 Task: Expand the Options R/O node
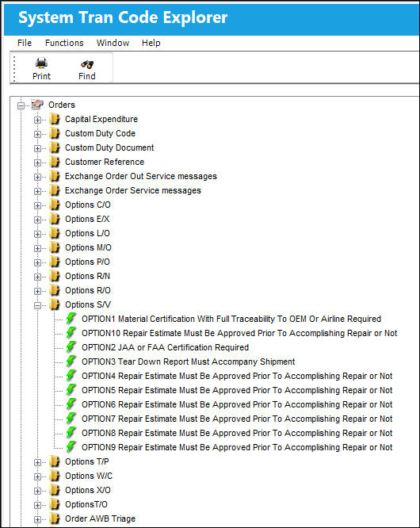point(38,291)
